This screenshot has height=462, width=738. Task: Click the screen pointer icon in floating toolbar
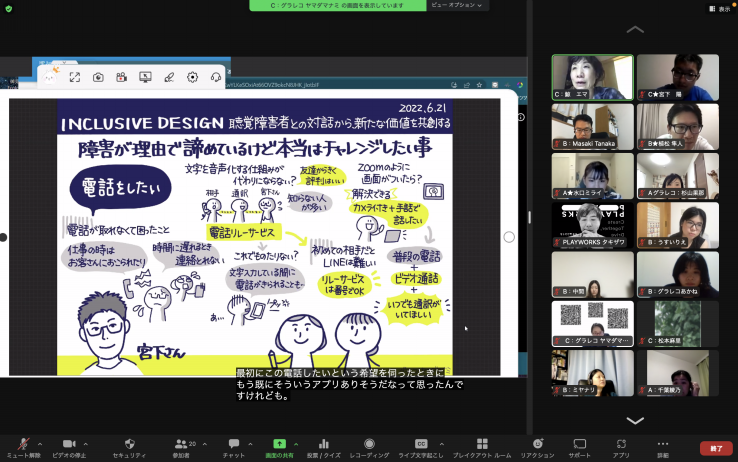pyautogui.click(x=145, y=77)
